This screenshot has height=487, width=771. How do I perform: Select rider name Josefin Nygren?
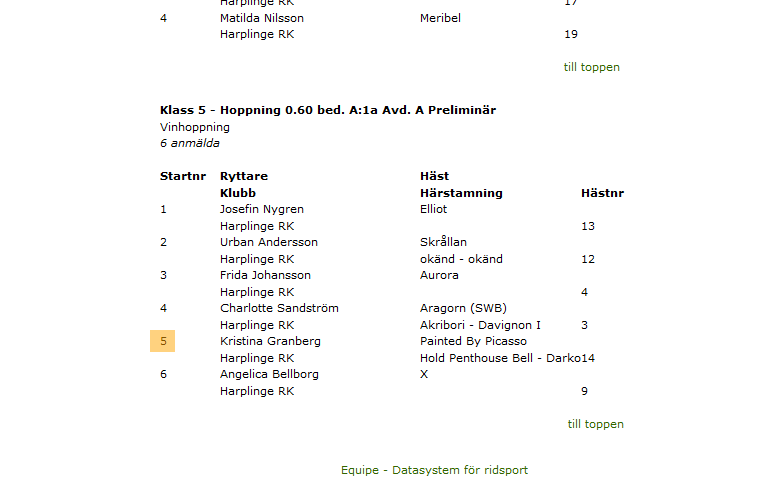tap(262, 209)
